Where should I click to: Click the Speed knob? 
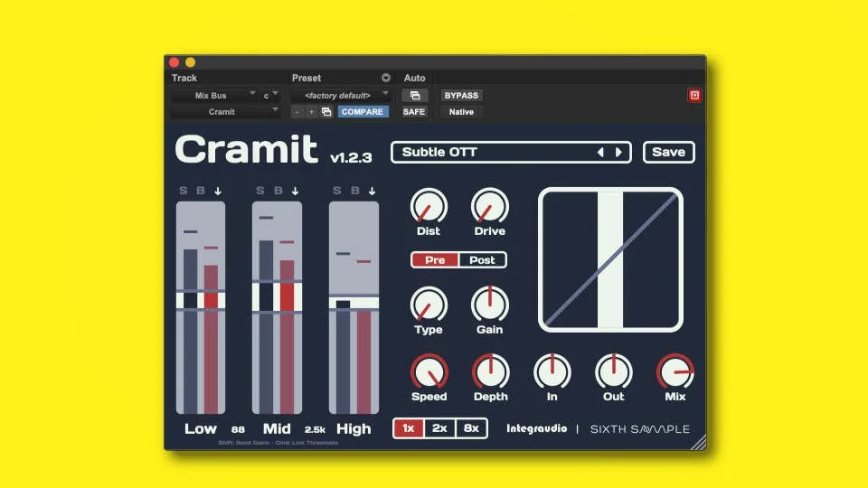click(x=429, y=371)
